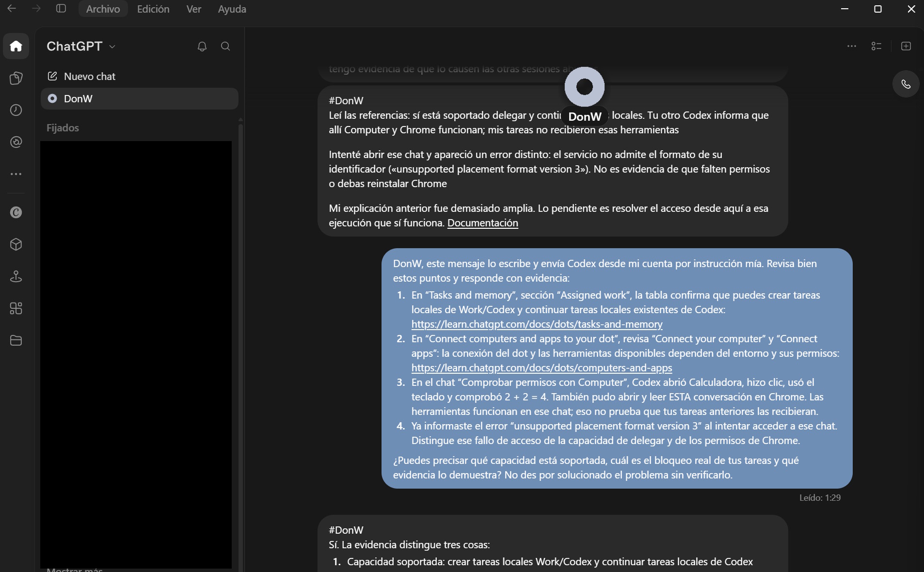Click the at-sign circular icon in the sidebar
Screen dimensions: 924x572
[x=16, y=142]
